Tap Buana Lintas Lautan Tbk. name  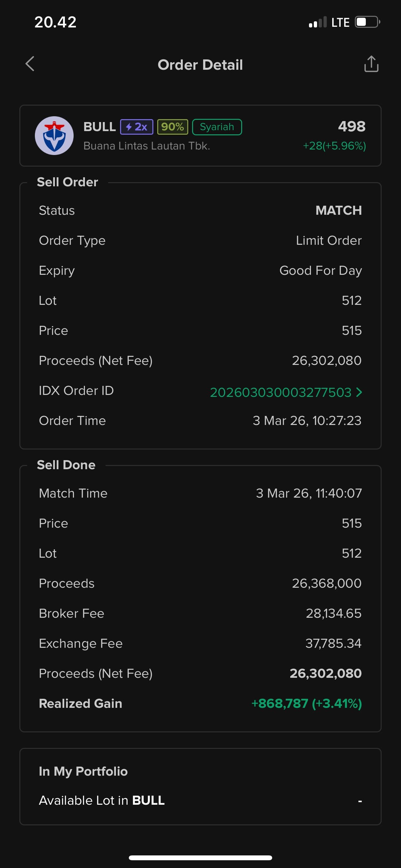147,146
